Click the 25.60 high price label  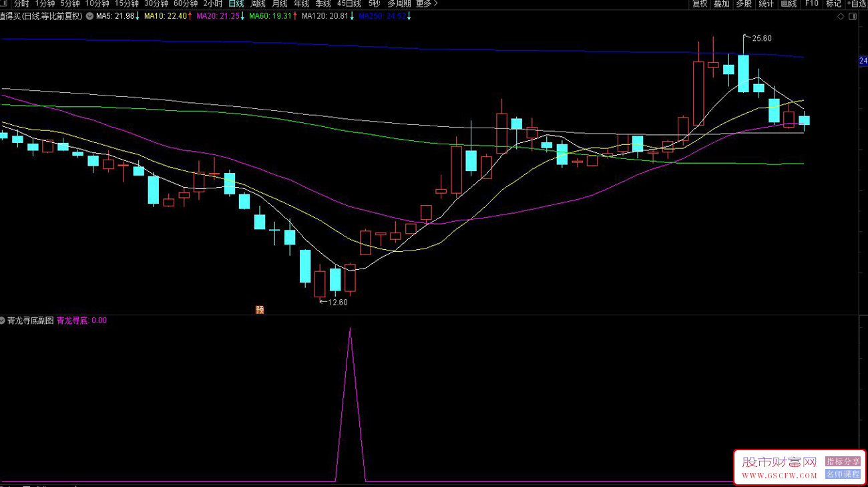[762, 38]
